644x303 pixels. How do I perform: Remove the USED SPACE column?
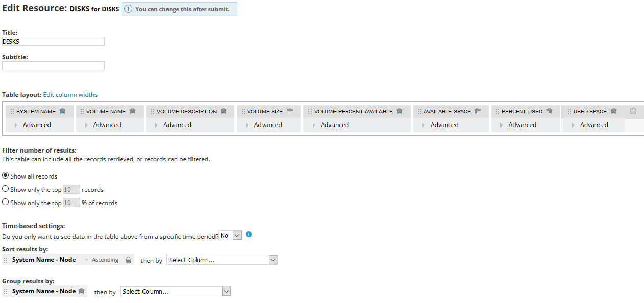point(614,111)
